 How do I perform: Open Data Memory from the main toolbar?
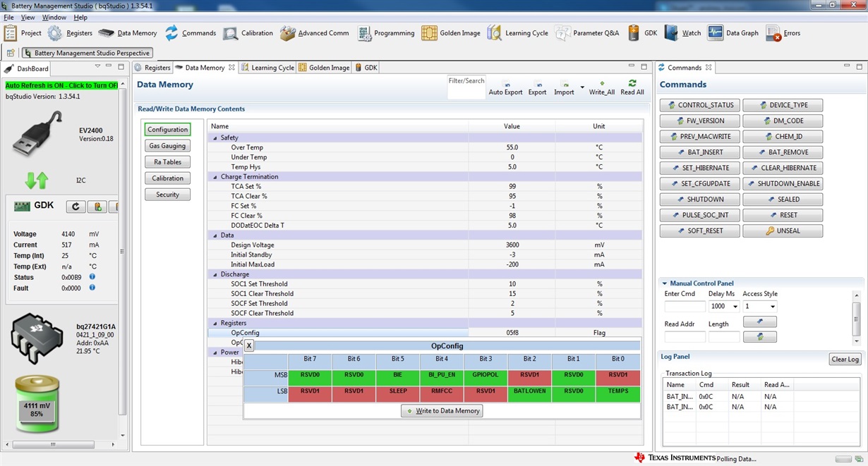(x=128, y=33)
